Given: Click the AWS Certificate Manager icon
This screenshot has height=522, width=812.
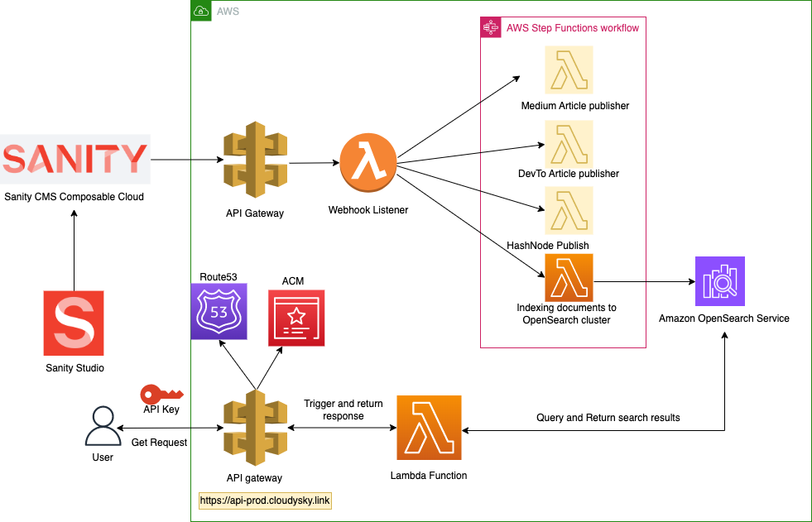Looking at the screenshot, I should [295, 318].
